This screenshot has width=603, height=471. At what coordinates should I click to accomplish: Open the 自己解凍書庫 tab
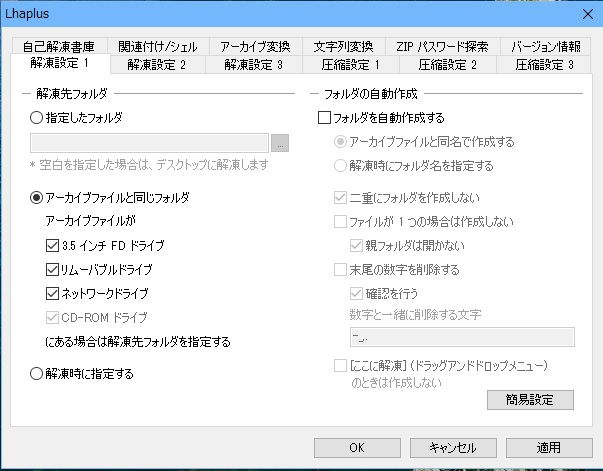(59, 47)
